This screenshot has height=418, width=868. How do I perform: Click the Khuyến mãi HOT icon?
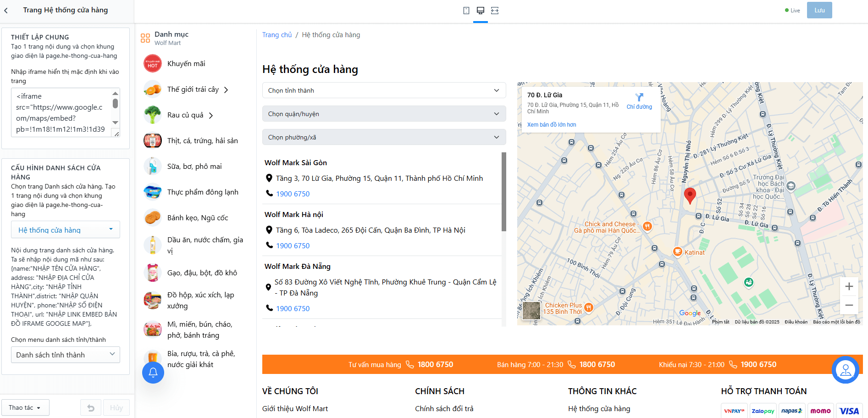point(153,64)
